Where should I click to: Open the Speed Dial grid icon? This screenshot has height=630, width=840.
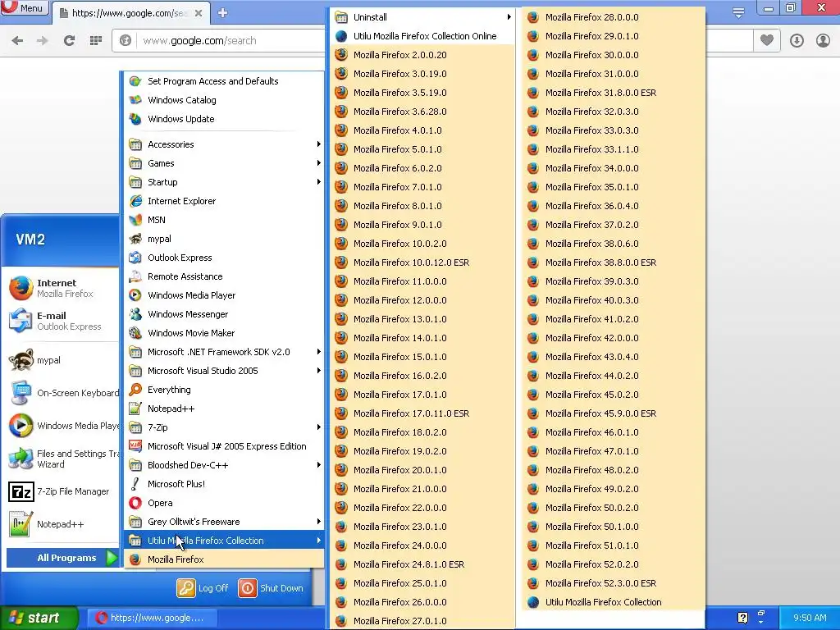(96, 41)
